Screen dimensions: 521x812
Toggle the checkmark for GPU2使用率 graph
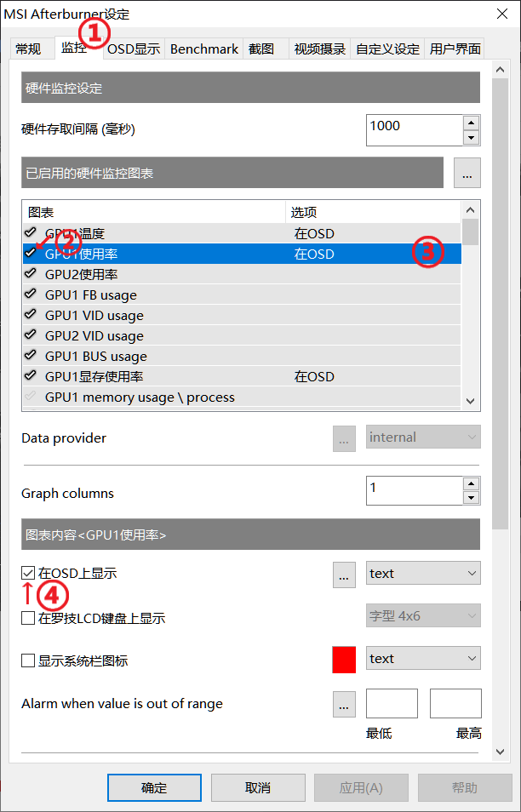click(31, 273)
